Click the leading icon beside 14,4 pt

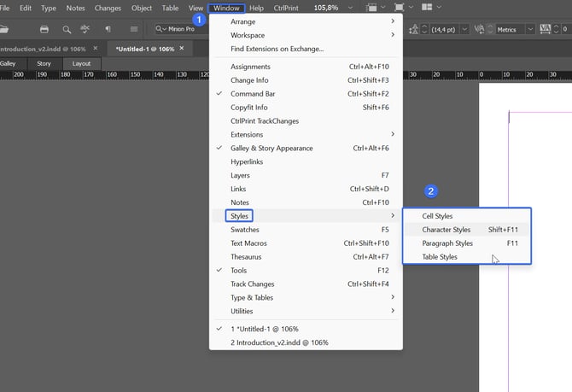(x=414, y=29)
